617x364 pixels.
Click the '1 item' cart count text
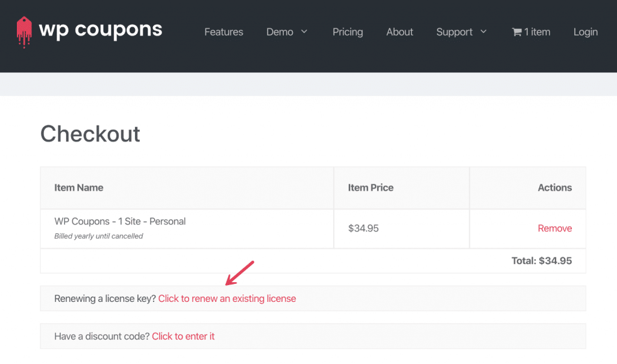[x=537, y=32]
